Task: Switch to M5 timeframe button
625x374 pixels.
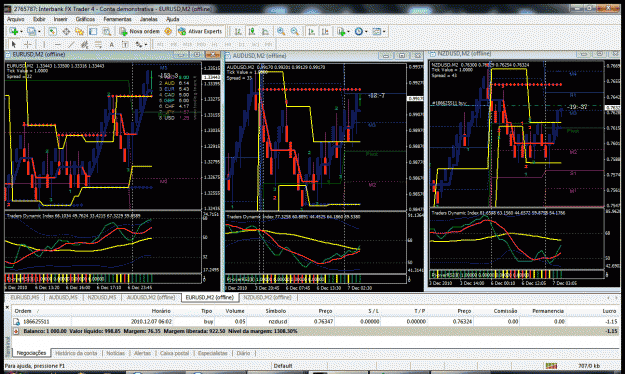Action: click(174, 44)
